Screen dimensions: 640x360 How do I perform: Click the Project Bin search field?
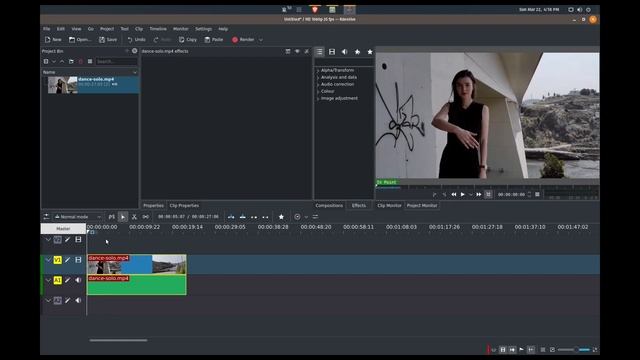click(x=116, y=62)
